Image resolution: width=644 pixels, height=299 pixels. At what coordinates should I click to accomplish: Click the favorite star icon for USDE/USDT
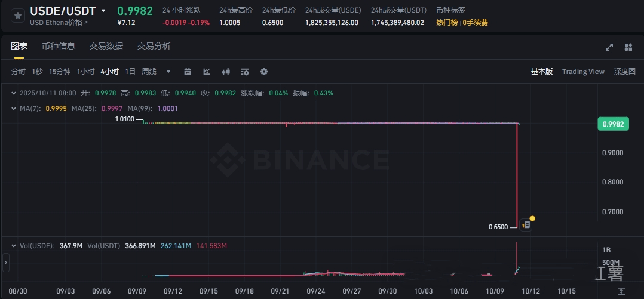(x=18, y=15)
